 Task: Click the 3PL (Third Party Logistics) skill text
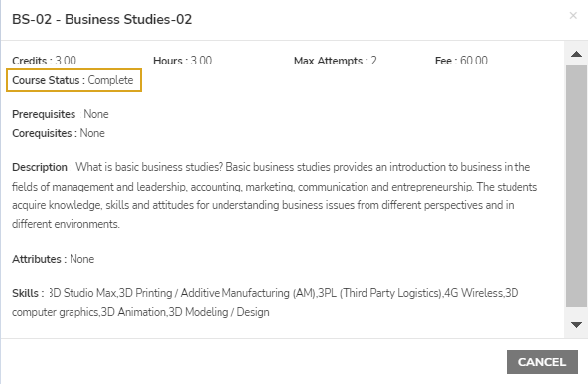tap(379, 293)
